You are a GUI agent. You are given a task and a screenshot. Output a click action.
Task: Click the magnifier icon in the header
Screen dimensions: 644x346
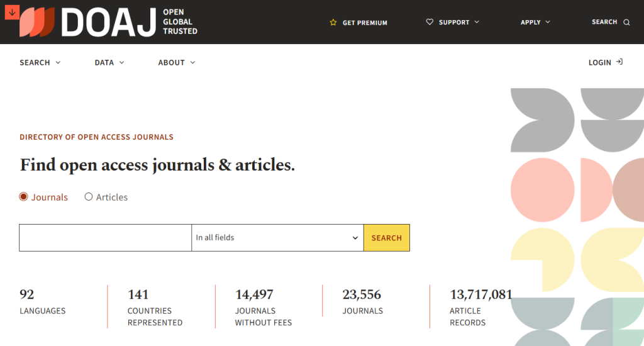pyautogui.click(x=626, y=22)
